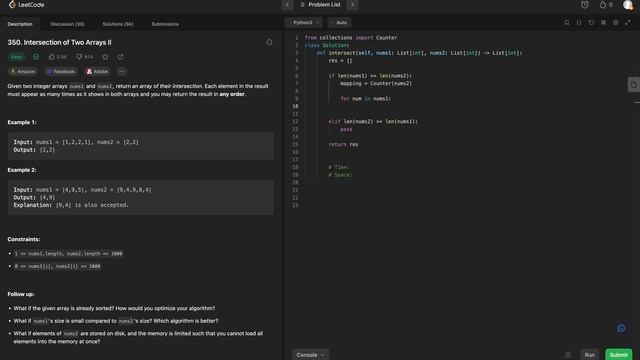Image resolution: width=640 pixels, height=360 pixels.
Task: Click the bookmark icon in editor toolbar
Action: tap(567, 22)
